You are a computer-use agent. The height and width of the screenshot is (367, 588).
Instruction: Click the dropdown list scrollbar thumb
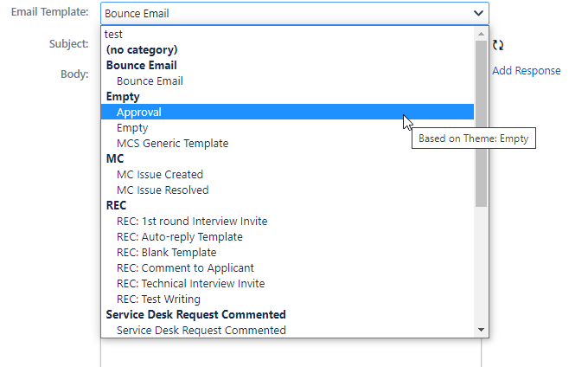(481, 124)
